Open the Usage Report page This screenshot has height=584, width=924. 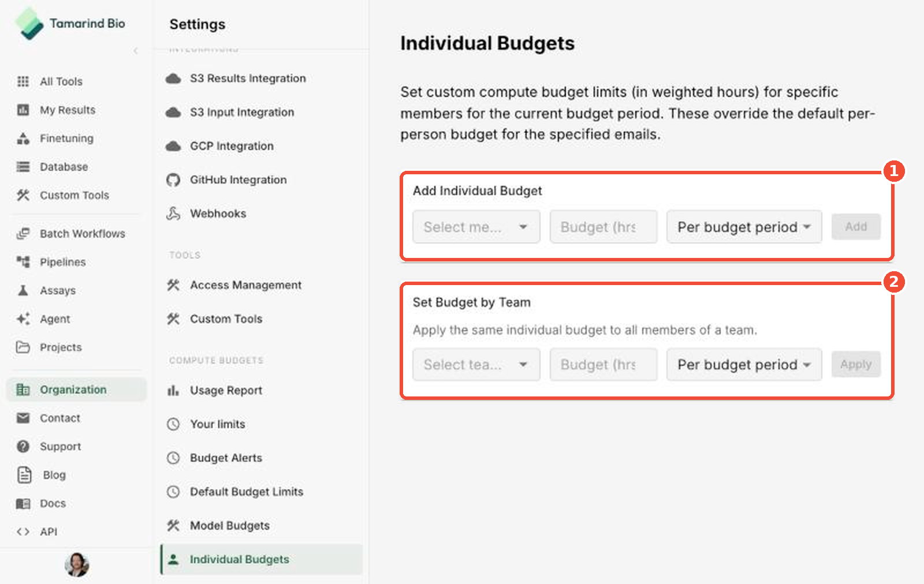(261, 391)
